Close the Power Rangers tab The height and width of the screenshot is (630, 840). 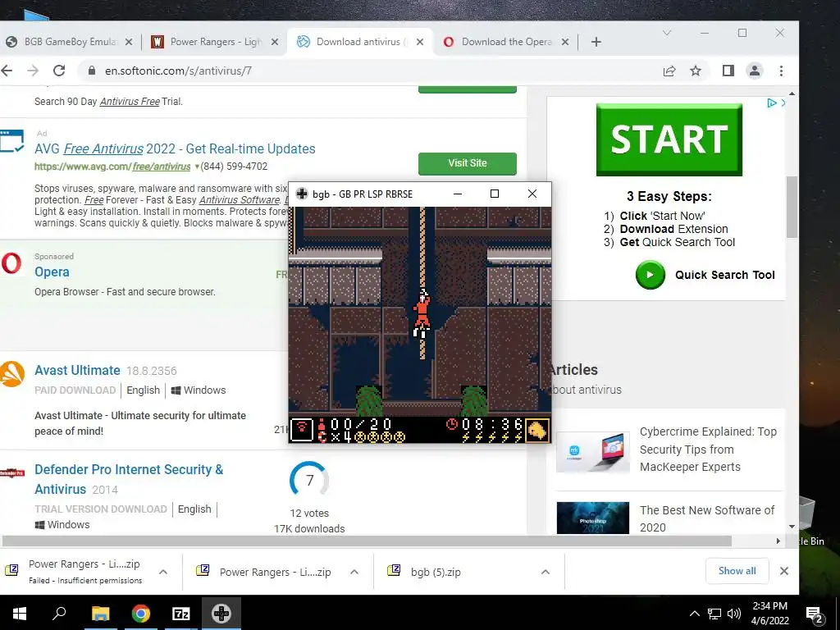[x=274, y=42]
